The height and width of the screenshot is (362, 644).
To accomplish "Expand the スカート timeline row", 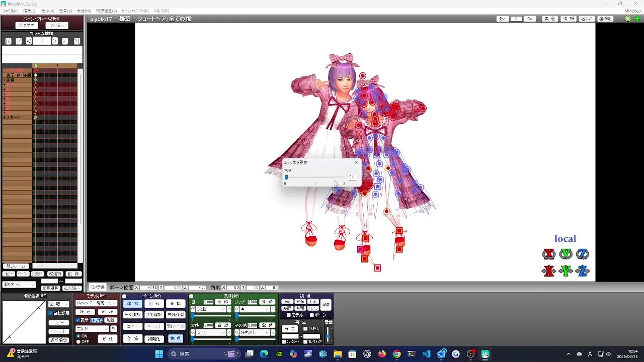I will point(5,117).
